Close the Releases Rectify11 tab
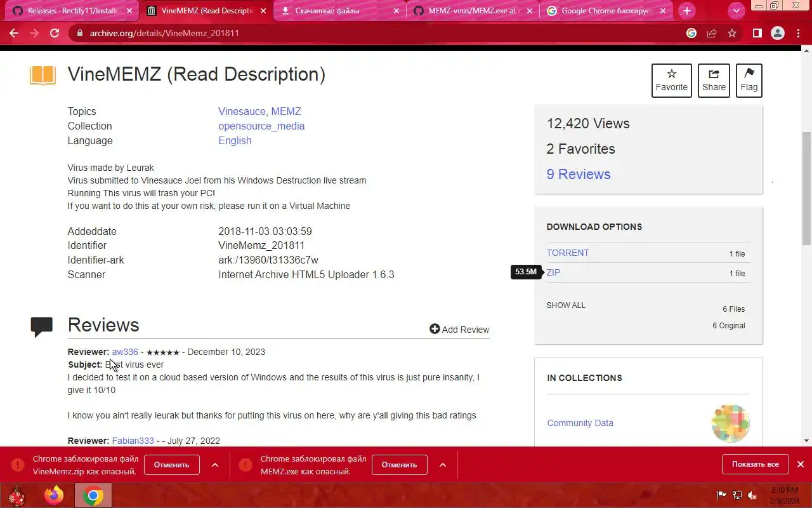The image size is (812, 508). (131, 11)
